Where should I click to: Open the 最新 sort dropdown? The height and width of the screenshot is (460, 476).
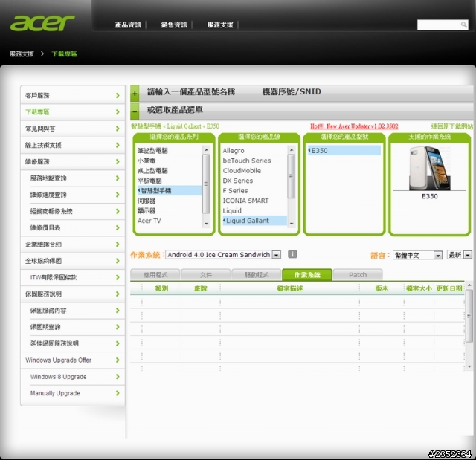tap(460, 255)
